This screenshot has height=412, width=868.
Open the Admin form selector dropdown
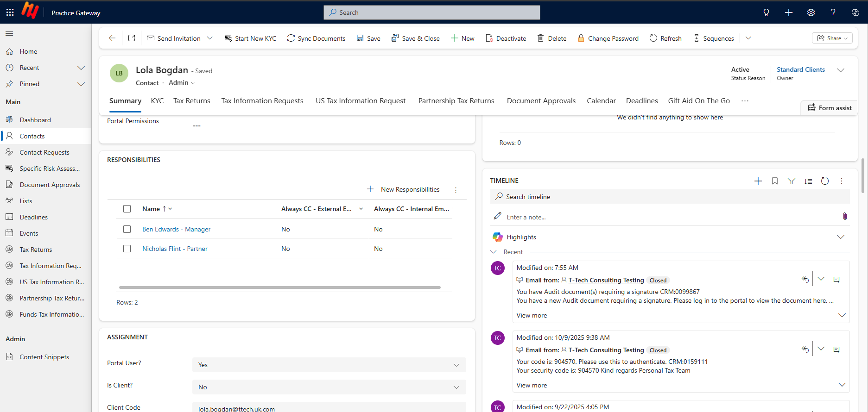pos(182,82)
